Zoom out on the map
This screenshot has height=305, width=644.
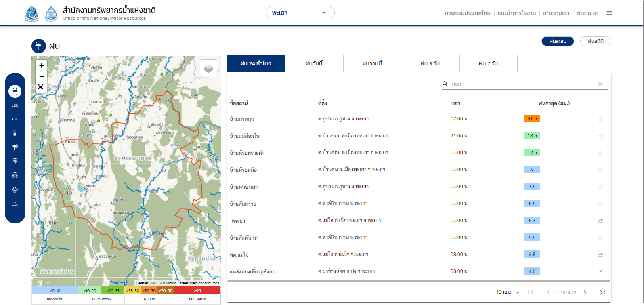[x=41, y=76]
